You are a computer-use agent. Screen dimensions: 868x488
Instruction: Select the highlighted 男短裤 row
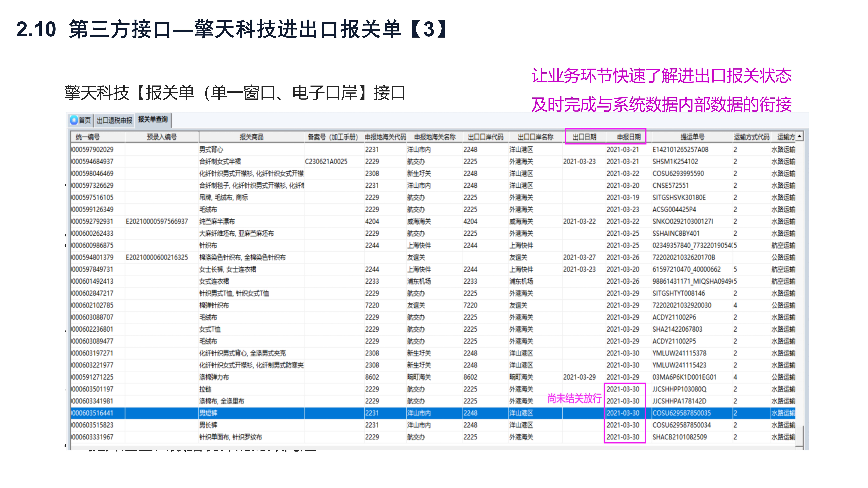[208, 413]
